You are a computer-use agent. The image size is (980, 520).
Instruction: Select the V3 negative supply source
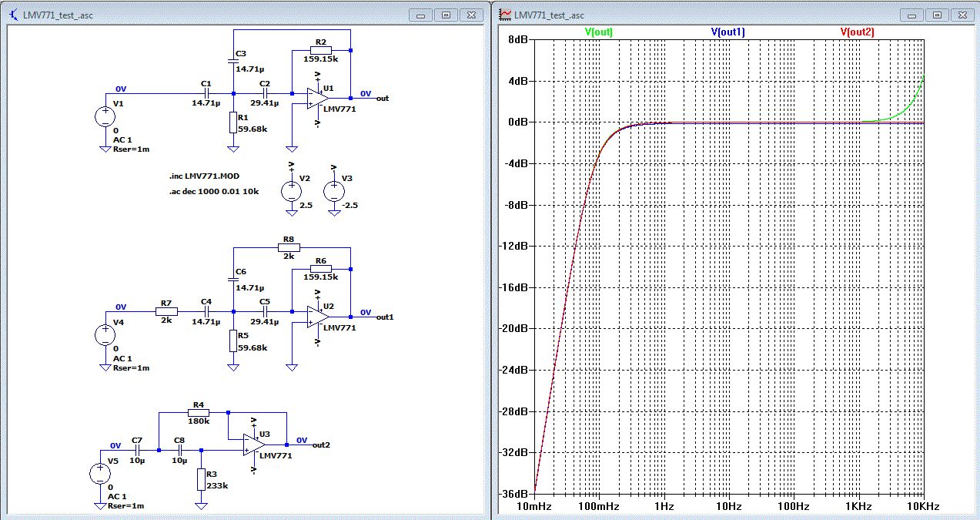click(333, 191)
